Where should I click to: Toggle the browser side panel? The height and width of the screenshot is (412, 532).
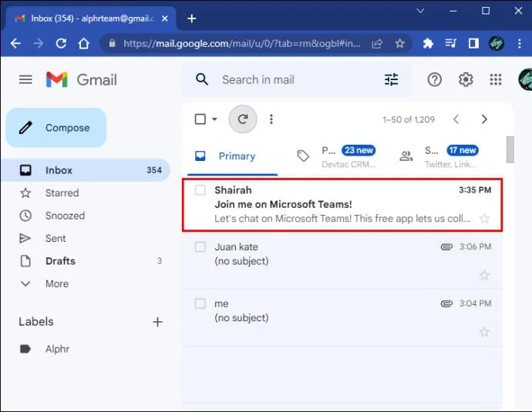(473, 43)
